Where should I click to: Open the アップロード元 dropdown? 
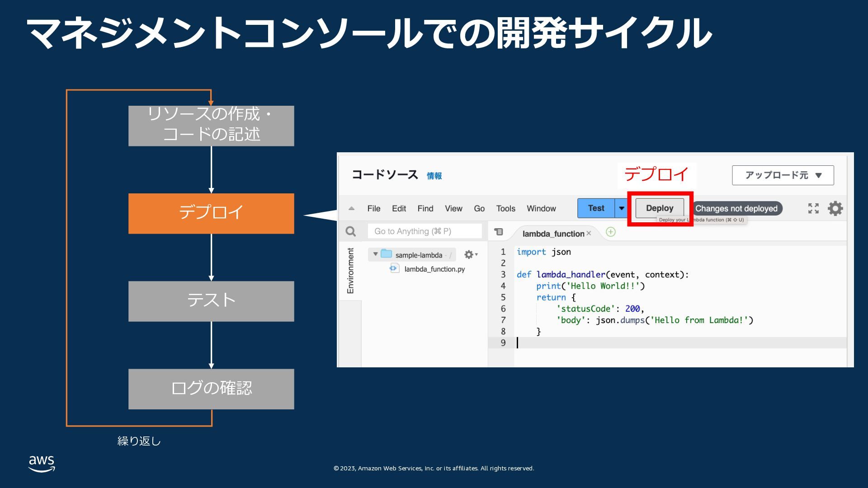pyautogui.click(x=783, y=175)
